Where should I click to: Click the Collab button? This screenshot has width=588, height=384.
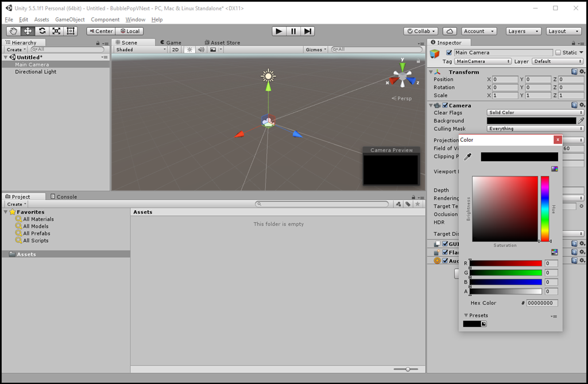[x=421, y=31]
